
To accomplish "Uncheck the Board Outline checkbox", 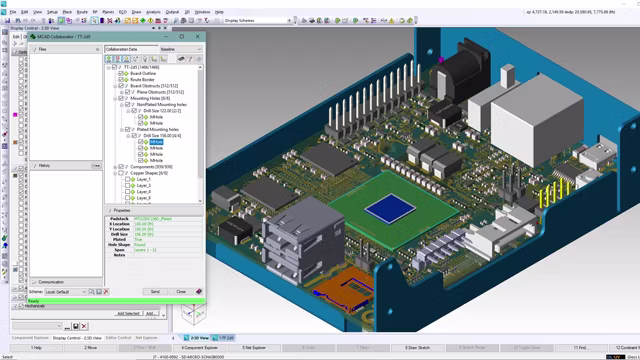I will [x=121, y=73].
